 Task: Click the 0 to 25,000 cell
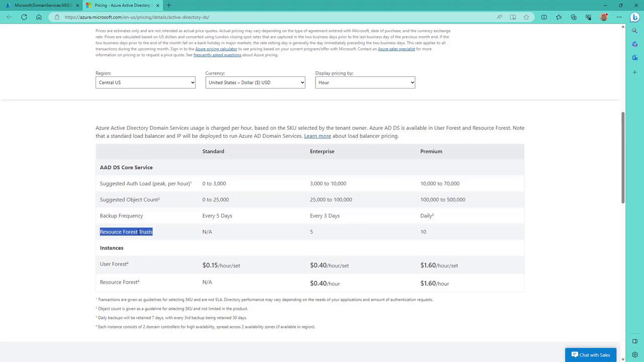(215, 200)
